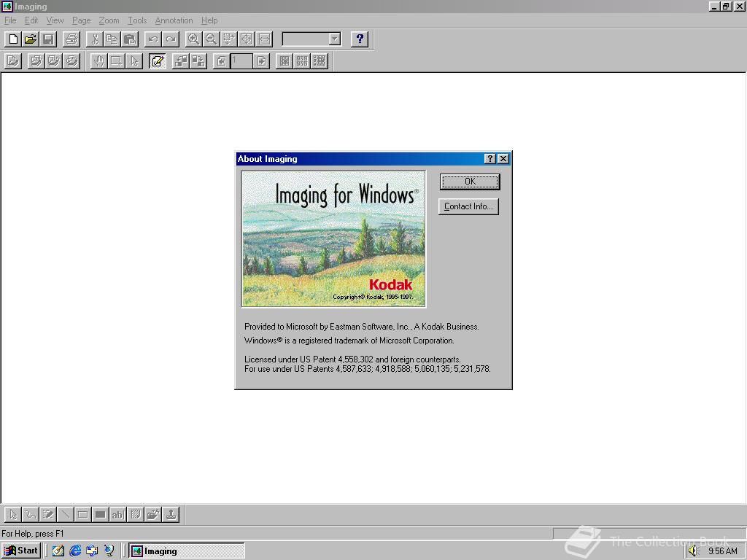
Task: Click the Zoom to Selection icon
Action: pyautogui.click(x=228, y=39)
